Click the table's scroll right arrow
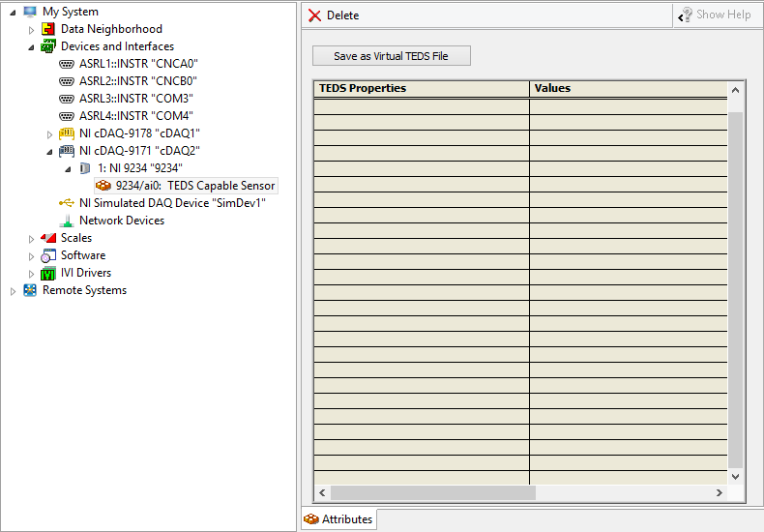Viewport: 764px width, 532px height. point(720,493)
